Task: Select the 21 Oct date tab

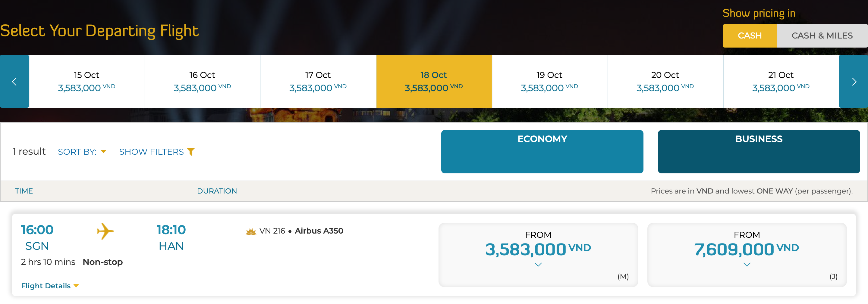Action: [x=780, y=82]
